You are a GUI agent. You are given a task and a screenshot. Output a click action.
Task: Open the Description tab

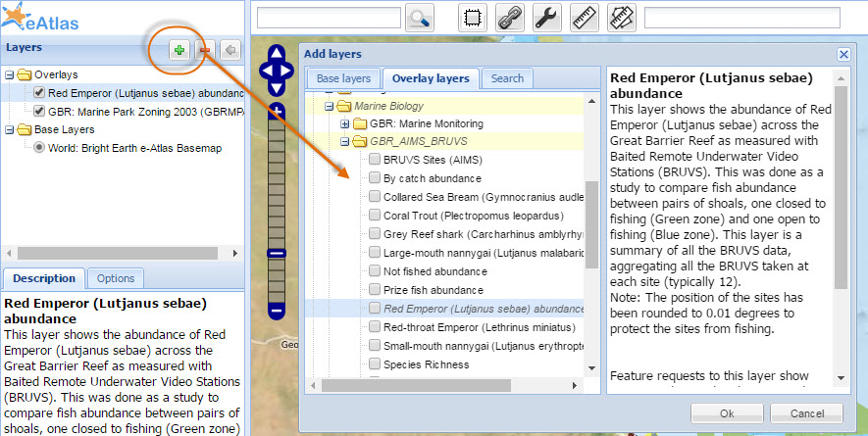(x=44, y=278)
